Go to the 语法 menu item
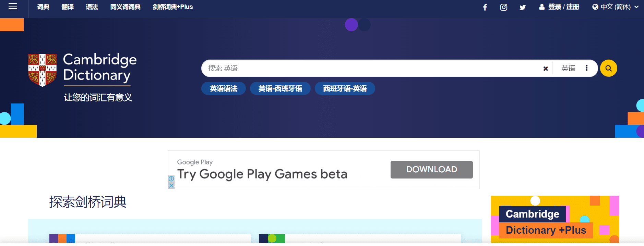This screenshot has height=246, width=644. click(x=92, y=7)
